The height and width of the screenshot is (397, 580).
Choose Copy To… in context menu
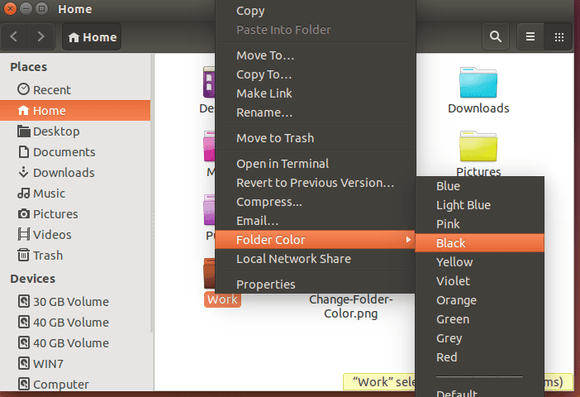pos(315,74)
